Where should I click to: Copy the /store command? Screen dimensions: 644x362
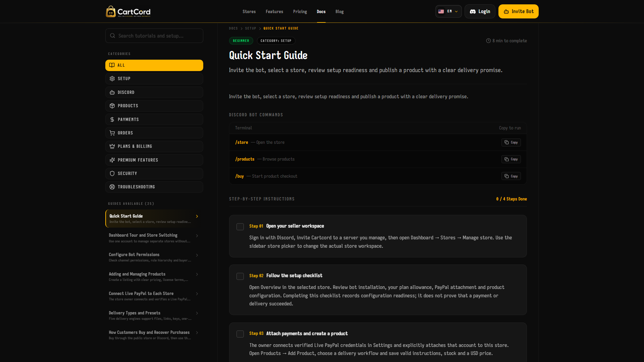point(511,142)
